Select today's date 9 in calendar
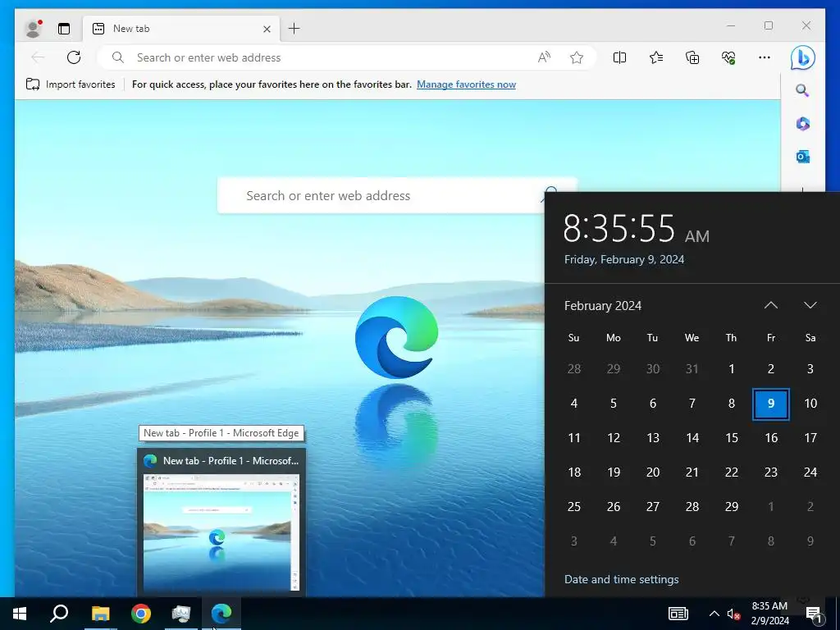This screenshot has height=630, width=840. [771, 404]
